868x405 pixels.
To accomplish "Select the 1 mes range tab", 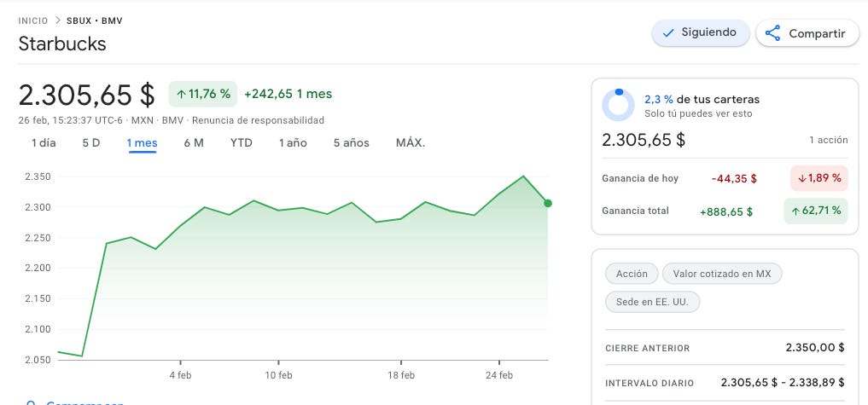I will coord(143,142).
